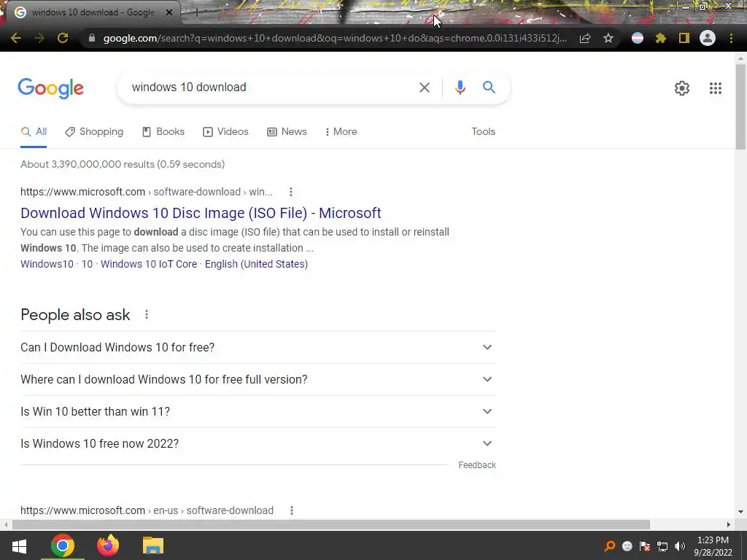
Task: Clear the search box with the X
Action: click(425, 87)
